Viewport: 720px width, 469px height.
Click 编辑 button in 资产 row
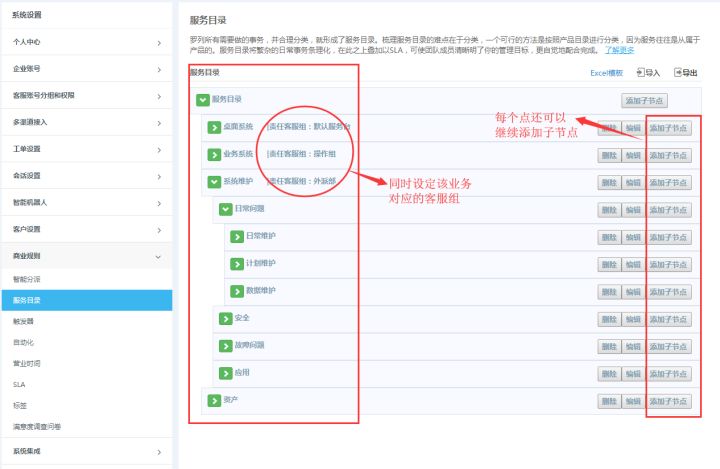point(632,401)
